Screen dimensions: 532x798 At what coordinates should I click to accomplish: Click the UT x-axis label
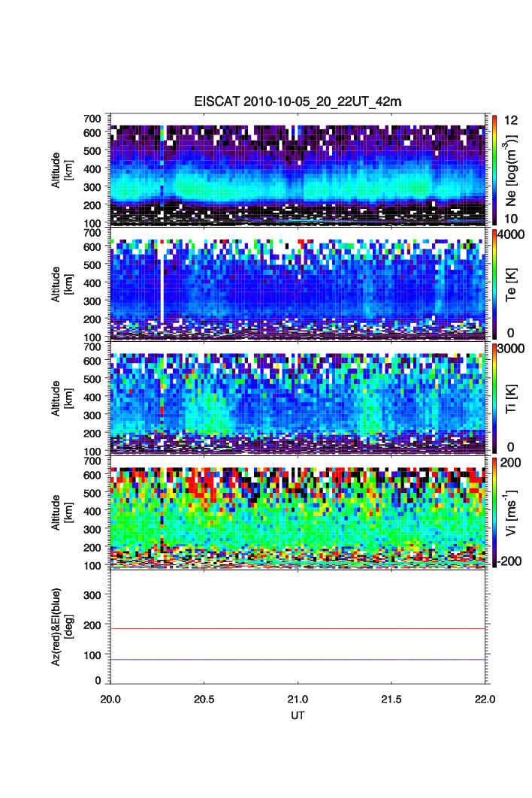pyautogui.click(x=298, y=715)
